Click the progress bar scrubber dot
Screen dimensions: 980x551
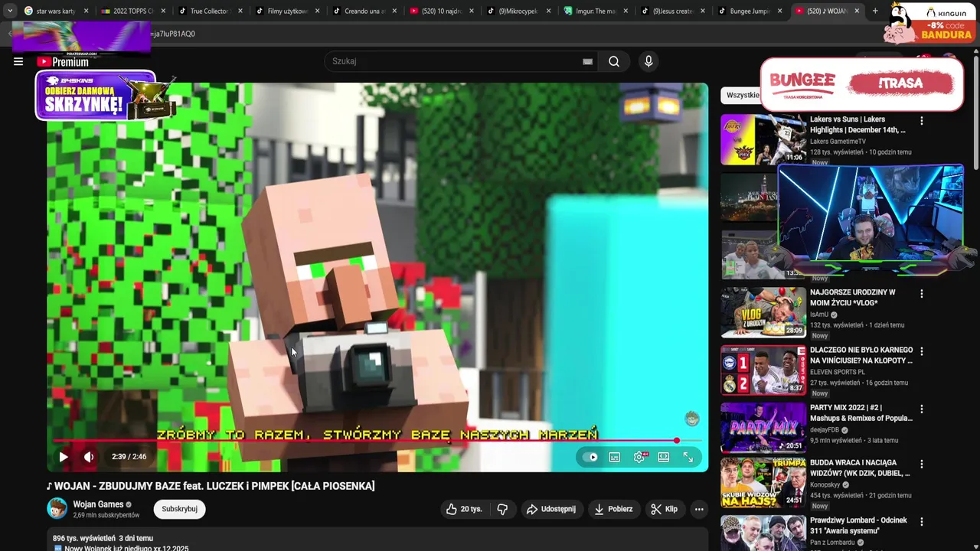(x=677, y=441)
